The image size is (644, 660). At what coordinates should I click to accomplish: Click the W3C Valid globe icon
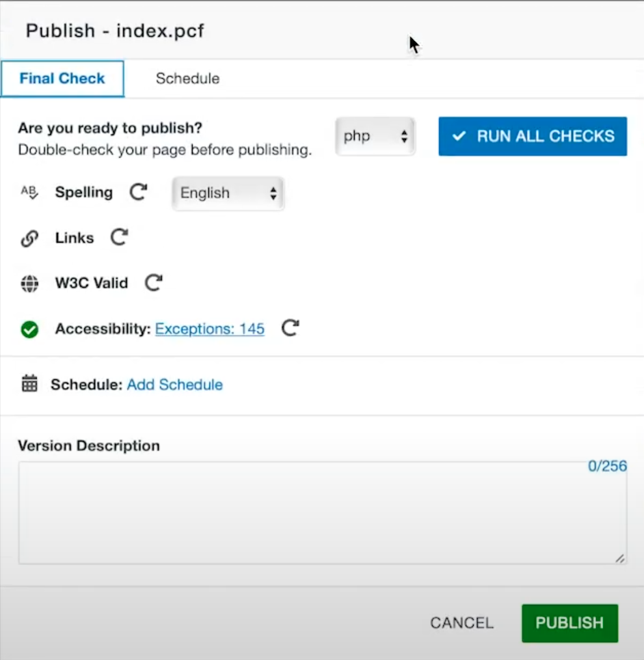pyautogui.click(x=29, y=284)
